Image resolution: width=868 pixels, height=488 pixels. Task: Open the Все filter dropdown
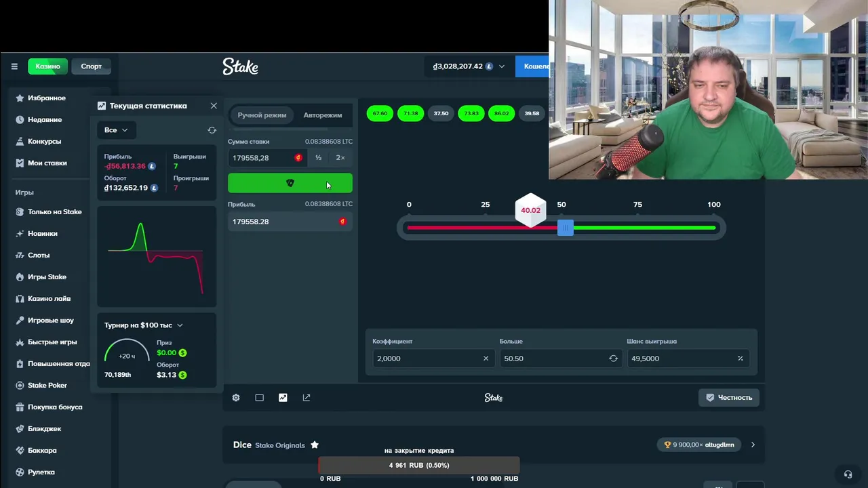(x=116, y=130)
